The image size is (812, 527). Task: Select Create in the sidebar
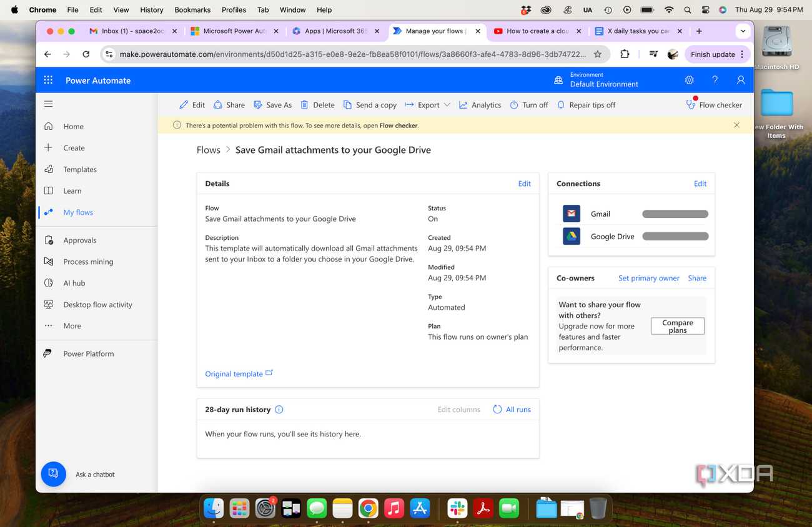(74, 148)
